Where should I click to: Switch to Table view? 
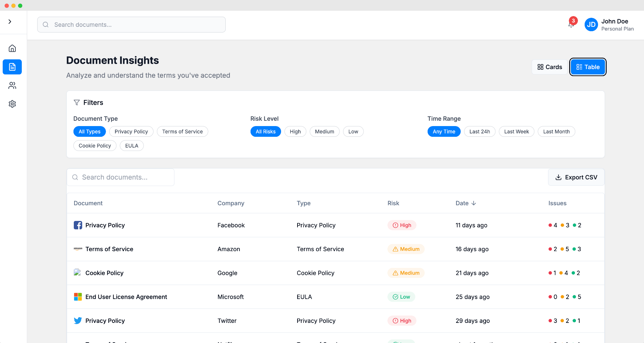tap(588, 67)
